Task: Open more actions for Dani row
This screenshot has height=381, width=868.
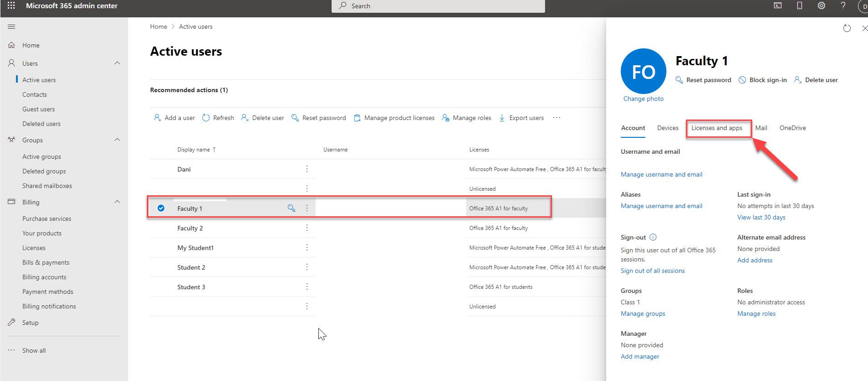Action: pyautogui.click(x=307, y=169)
